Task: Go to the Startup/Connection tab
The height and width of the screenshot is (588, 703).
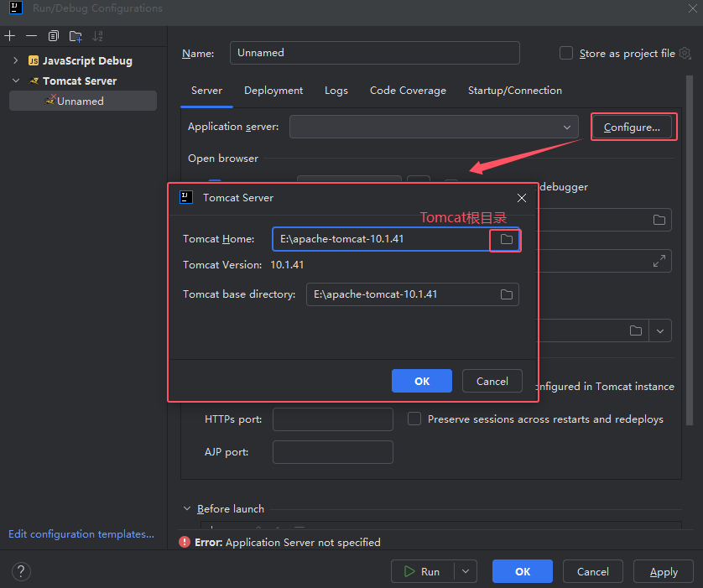Action: coord(515,91)
